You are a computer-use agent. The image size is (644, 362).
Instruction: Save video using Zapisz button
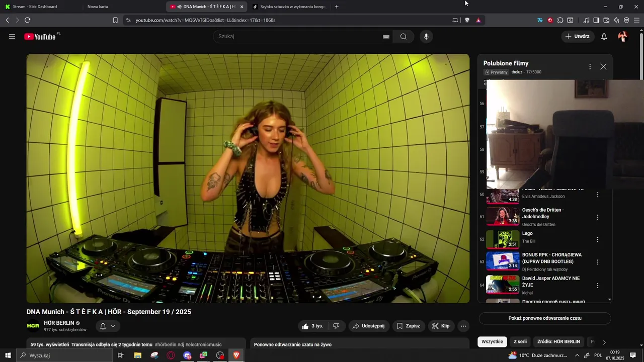409,326
